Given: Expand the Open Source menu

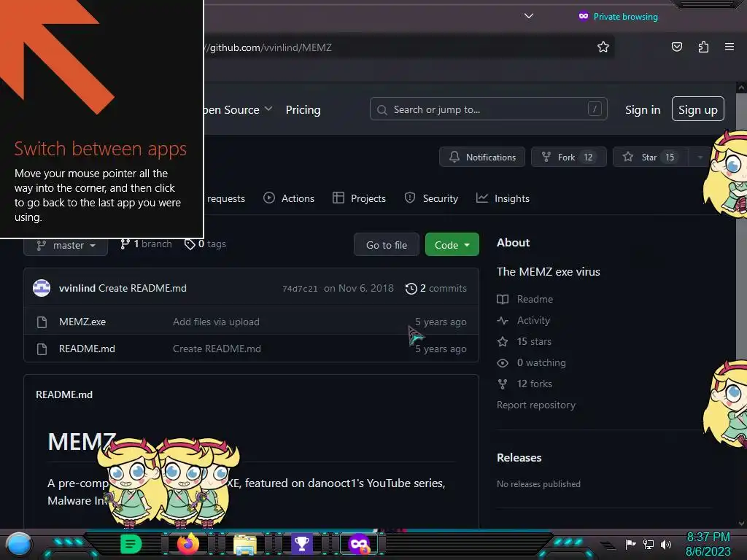Looking at the screenshot, I should (239, 109).
